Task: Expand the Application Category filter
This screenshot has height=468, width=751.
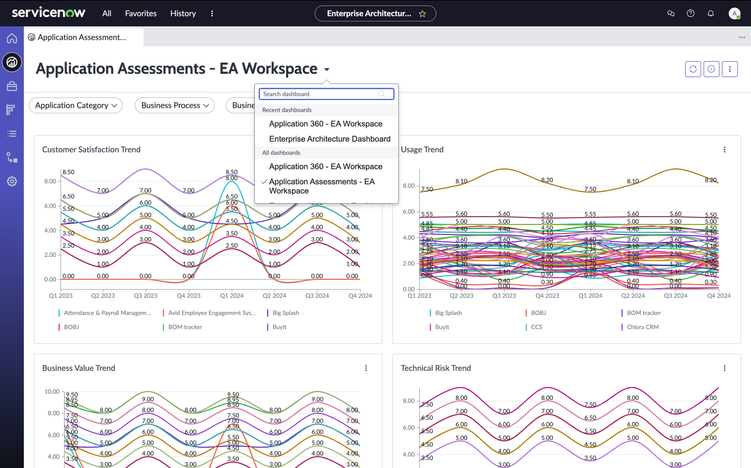Action: 76,105
